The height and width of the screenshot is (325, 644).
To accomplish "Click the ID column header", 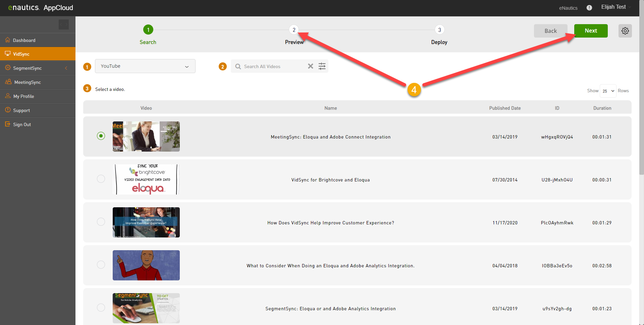I will click(x=557, y=108).
